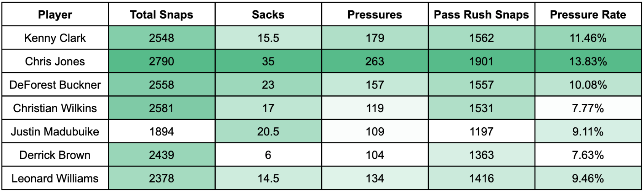Image resolution: width=644 pixels, height=192 pixels.
Task: Click Leonard Williams's 134 pressures cell
Action: pyautogui.click(x=375, y=178)
